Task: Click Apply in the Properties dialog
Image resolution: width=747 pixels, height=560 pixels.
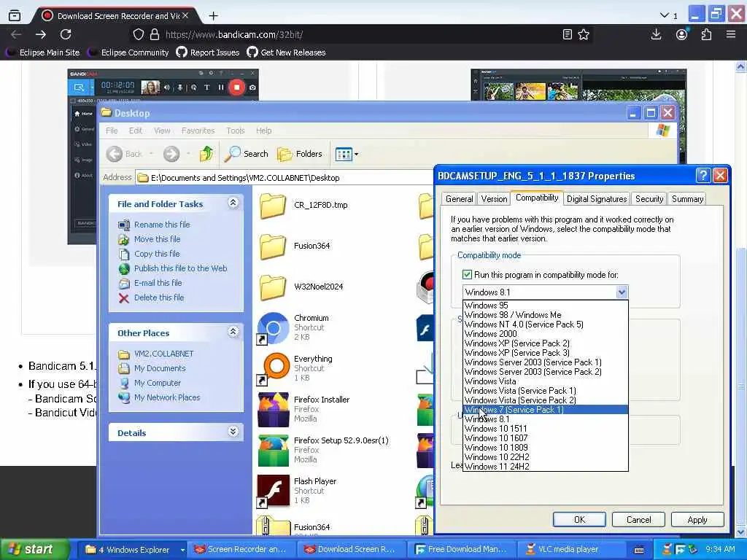Action: (697, 519)
